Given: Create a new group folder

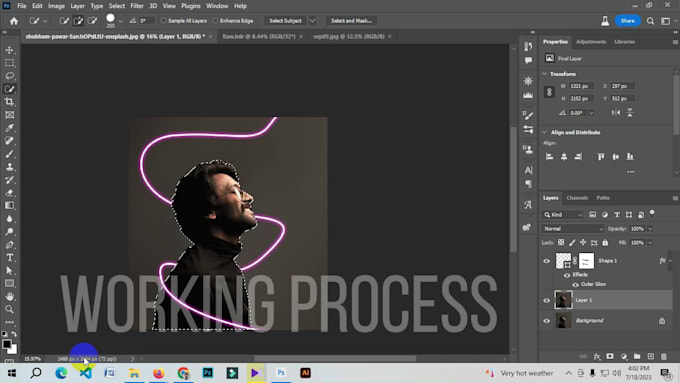Looking at the screenshot, I should click(x=637, y=357).
